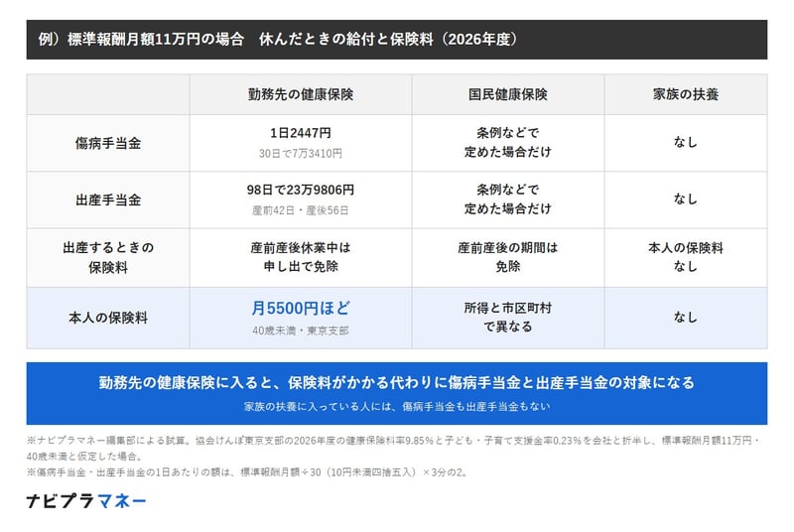Screen dimensions: 794x532
Task: Select the 98日で23万9806円 value
Action: (x=301, y=190)
